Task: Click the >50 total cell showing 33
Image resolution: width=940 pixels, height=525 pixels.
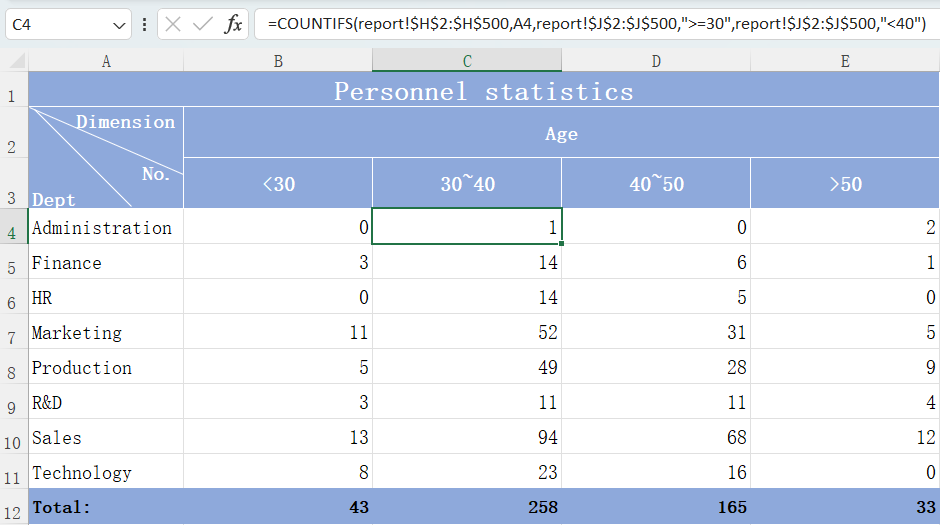Action: 845,507
